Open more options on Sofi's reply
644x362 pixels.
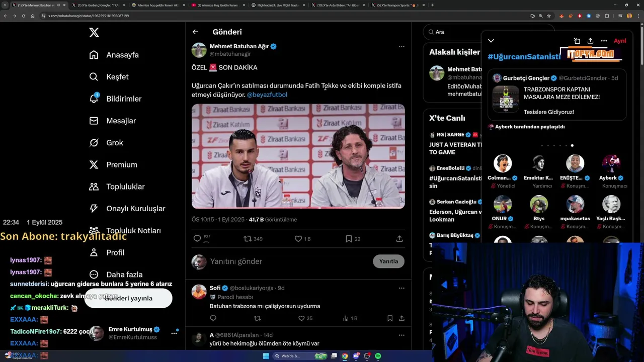[x=401, y=288]
